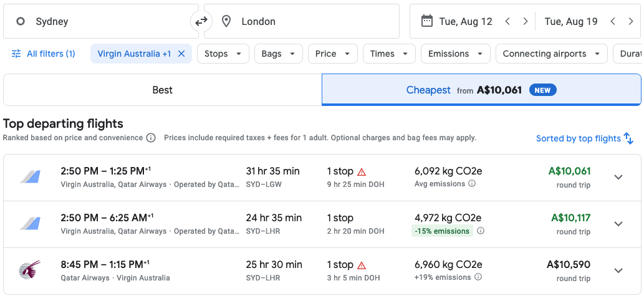
Task: Click the Sydney origin field
Action: pyautogui.click(x=101, y=21)
